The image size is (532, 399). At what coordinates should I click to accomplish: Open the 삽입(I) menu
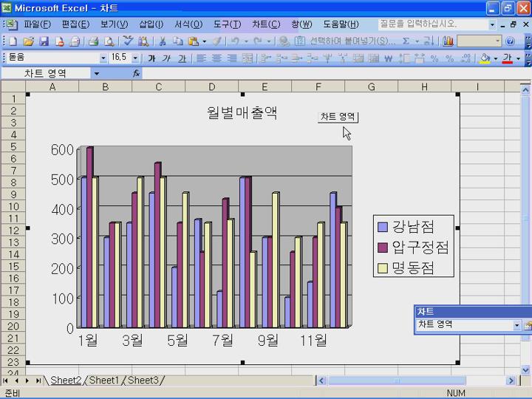(151, 24)
